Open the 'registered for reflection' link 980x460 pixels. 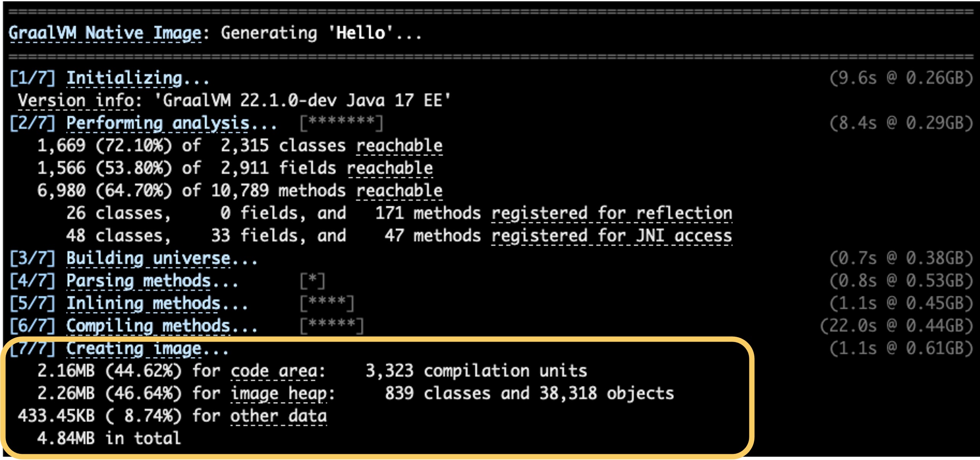click(611, 213)
